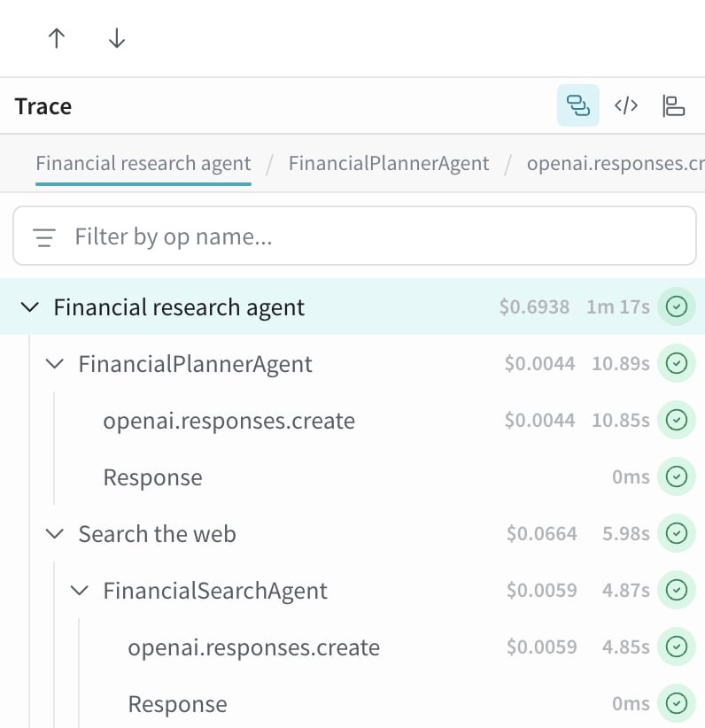Go to next call with down arrow
Viewport: 705px width, 728px height.
pos(117,38)
